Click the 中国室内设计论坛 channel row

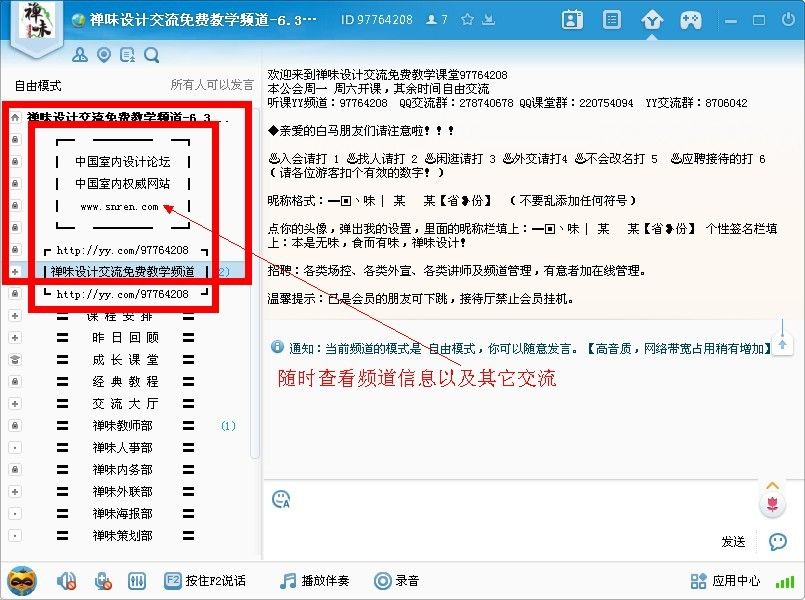(x=123, y=162)
